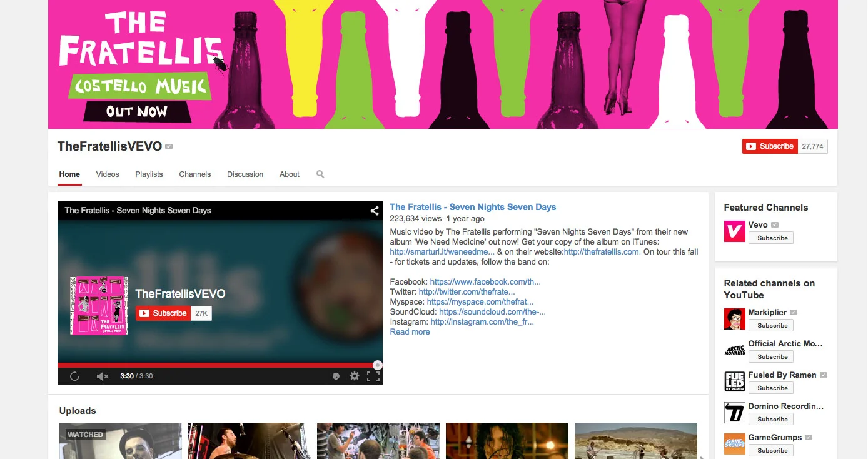Open the Seven Nights Seven Days title link
This screenshot has height=459, width=868.
point(473,207)
